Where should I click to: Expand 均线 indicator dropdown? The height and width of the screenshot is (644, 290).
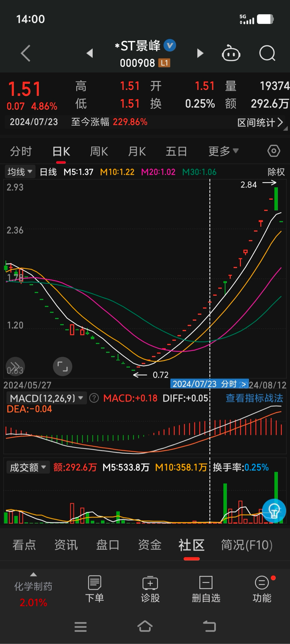(20, 172)
